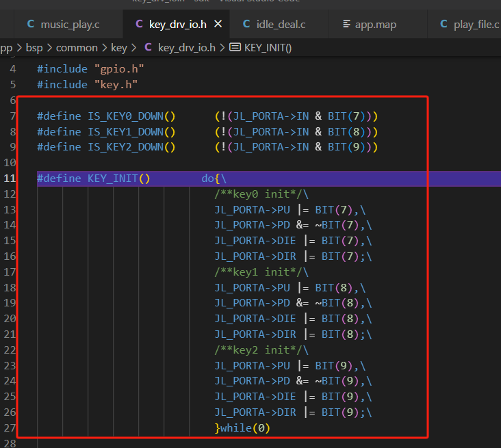This screenshot has height=448, width=501.
Task: Click line number 27 in the gutter
Action: [10, 428]
